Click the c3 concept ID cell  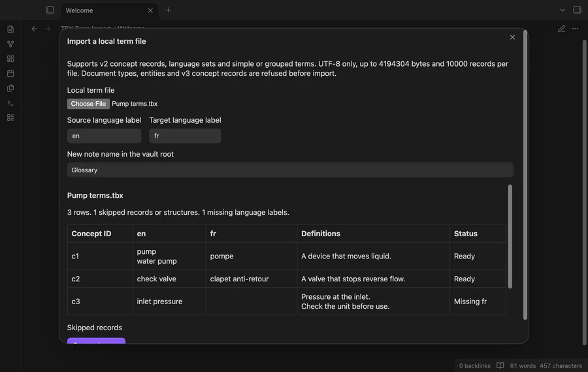click(100, 302)
